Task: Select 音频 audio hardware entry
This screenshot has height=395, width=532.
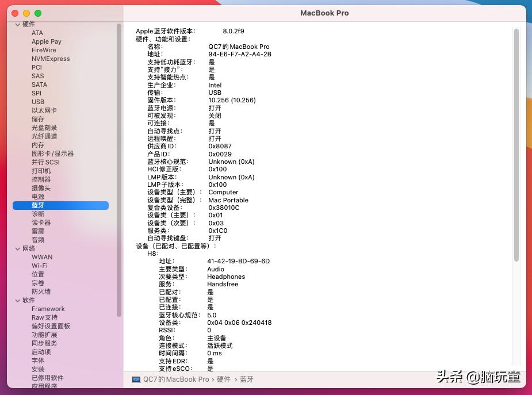Action: [x=37, y=240]
